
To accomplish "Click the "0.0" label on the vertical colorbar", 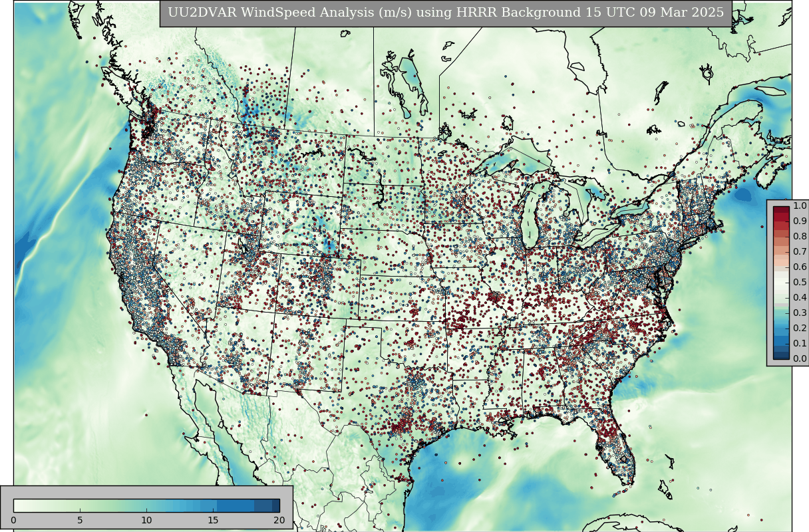I will click(800, 359).
